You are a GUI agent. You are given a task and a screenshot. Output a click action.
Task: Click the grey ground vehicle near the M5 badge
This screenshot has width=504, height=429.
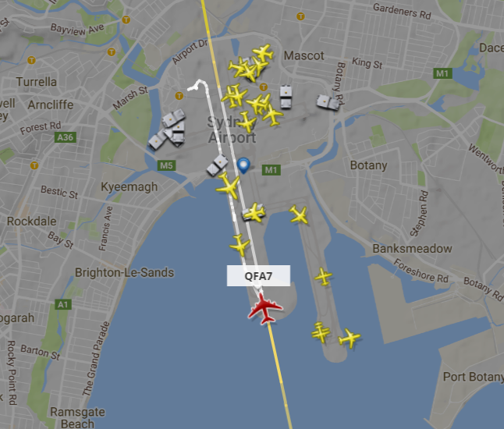pyautogui.click(x=218, y=165)
